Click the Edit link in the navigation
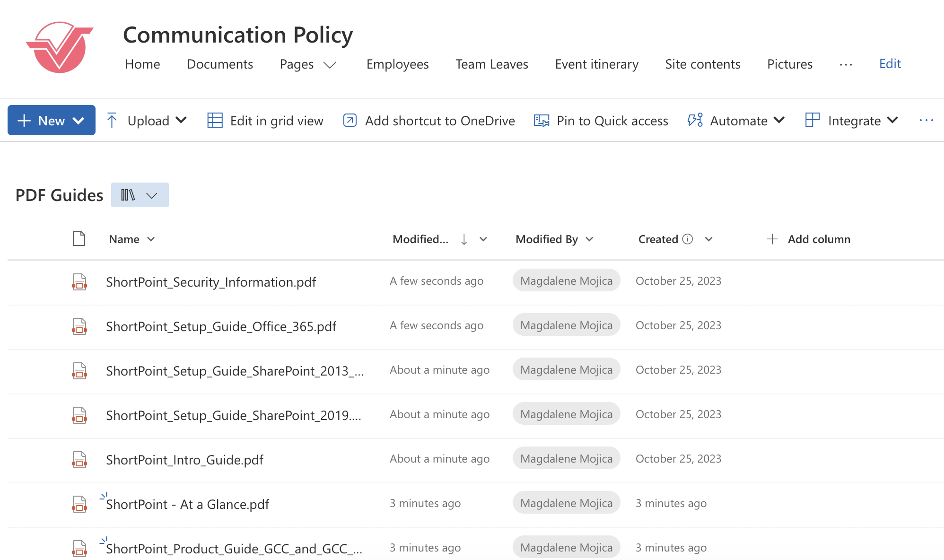The height and width of the screenshot is (560, 944). click(890, 63)
